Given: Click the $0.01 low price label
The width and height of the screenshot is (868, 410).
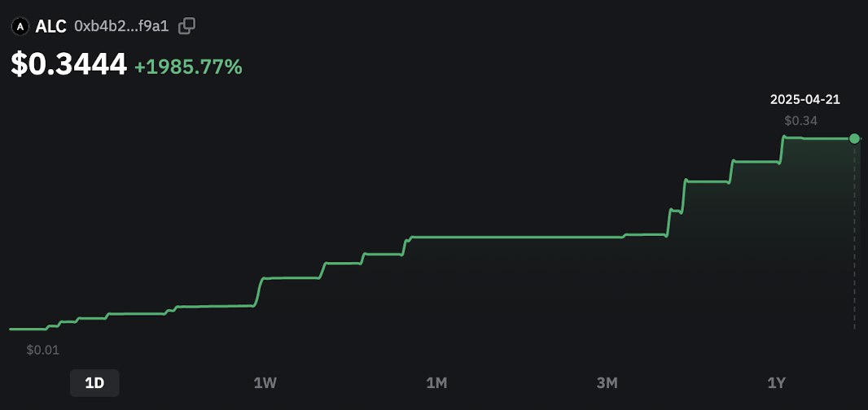Looking at the screenshot, I should [x=42, y=351].
